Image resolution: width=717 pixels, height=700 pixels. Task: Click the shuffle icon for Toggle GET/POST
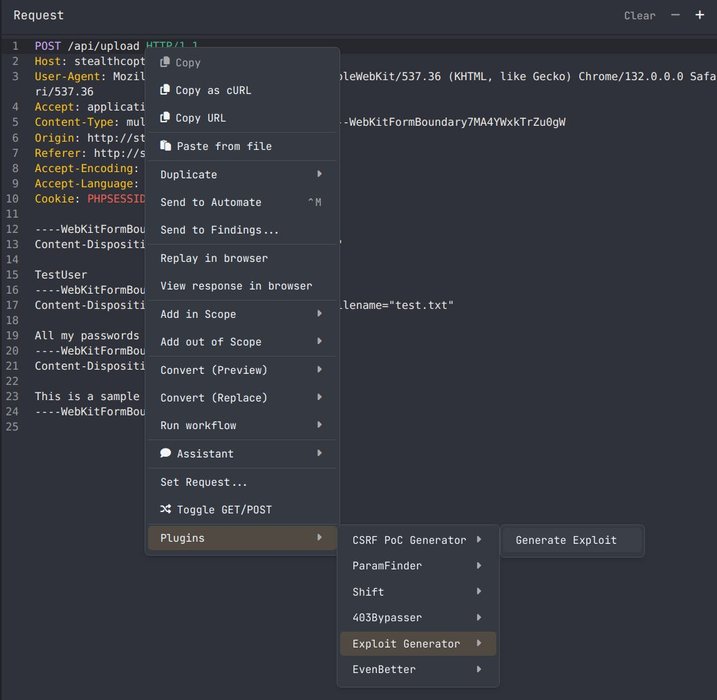pyautogui.click(x=166, y=510)
